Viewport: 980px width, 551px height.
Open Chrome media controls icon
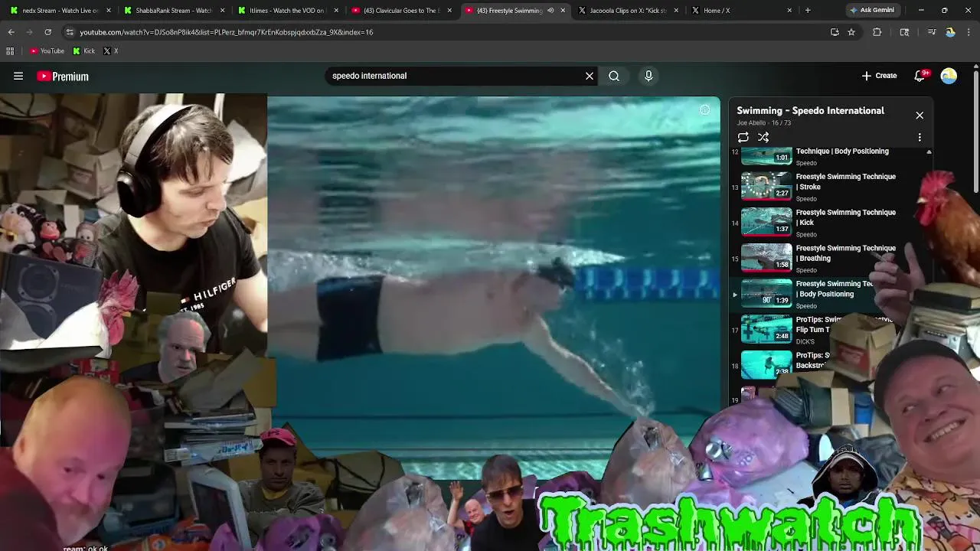click(x=932, y=32)
